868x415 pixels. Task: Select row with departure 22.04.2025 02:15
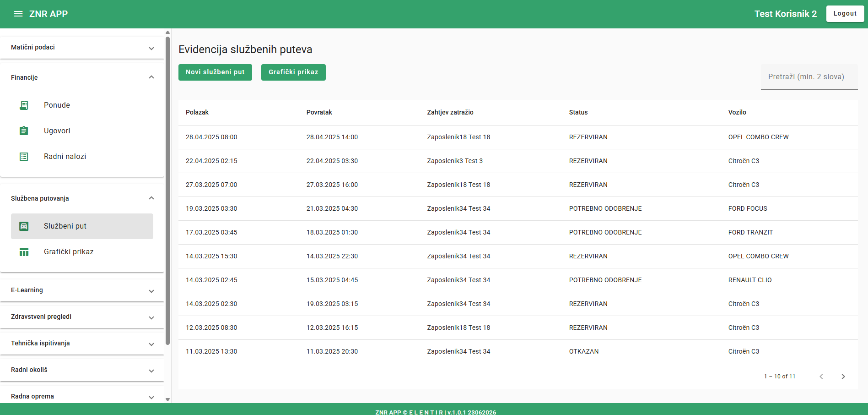[518, 161]
